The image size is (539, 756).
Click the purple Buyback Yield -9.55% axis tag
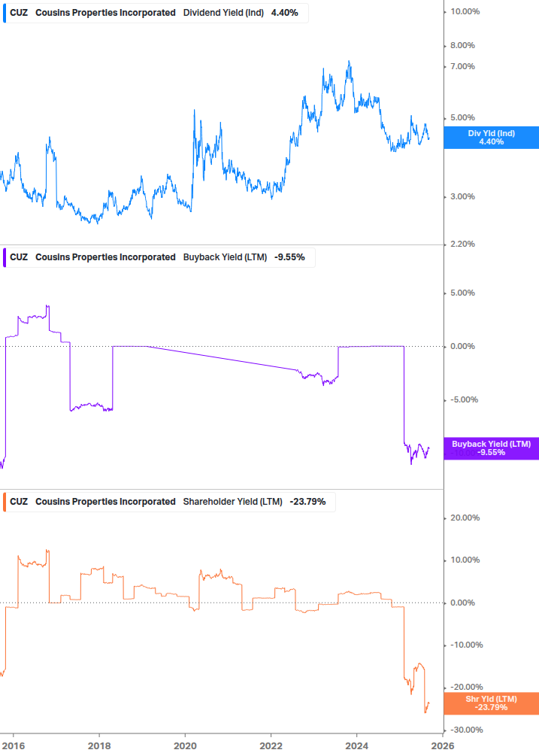point(492,448)
